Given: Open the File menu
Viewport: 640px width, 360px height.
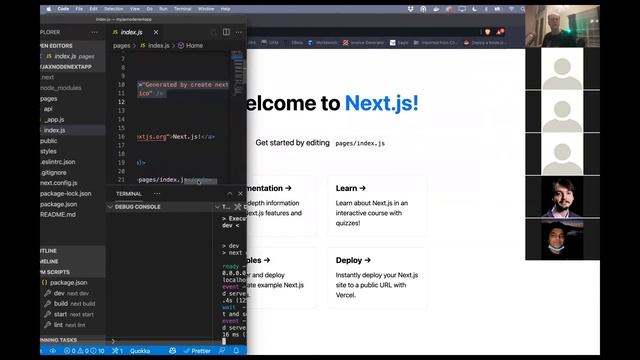Looking at the screenshot, I should [79, 9].
